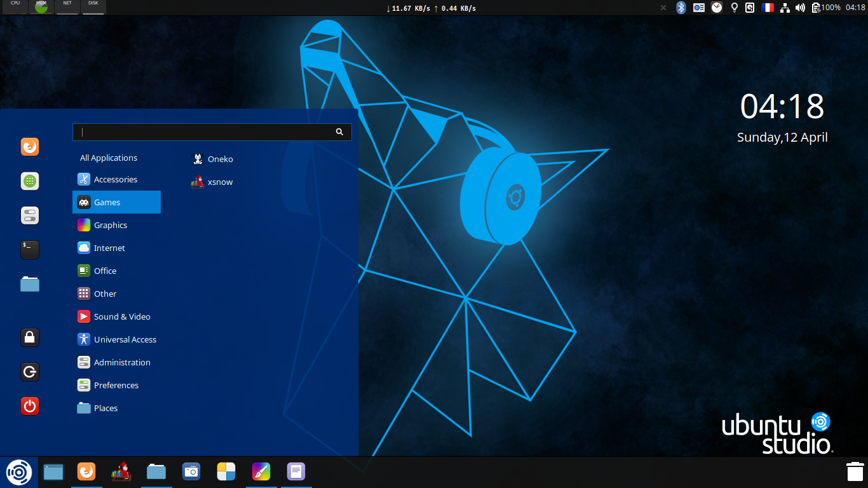Click Firefox favorite in menu sidebar
The height and width of the screenshot is (488, 868).
point(30,147)
